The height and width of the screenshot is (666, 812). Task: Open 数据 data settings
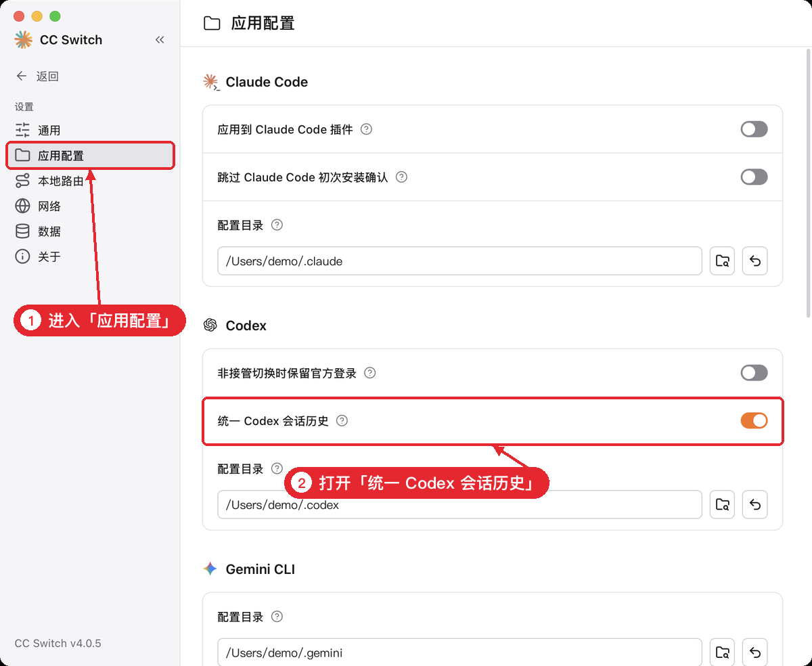(90, 231)
